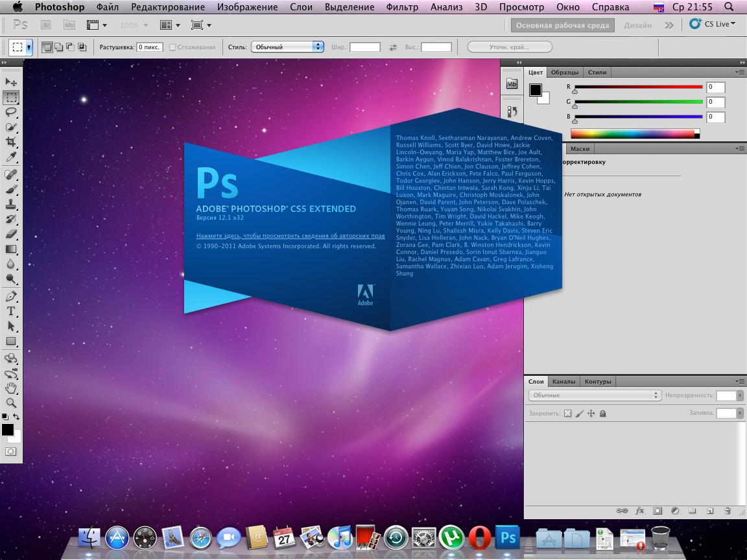Switch to the Каналы tab
Image resolution: width=747 pixels, height=560 pixels.
point(563,381)
